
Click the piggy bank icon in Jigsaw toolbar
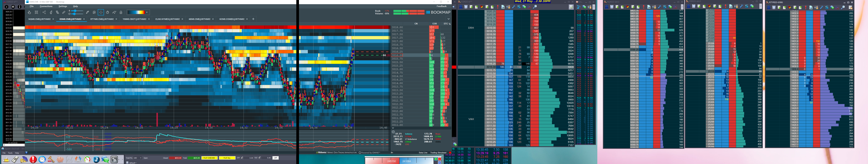coord(60,160)
